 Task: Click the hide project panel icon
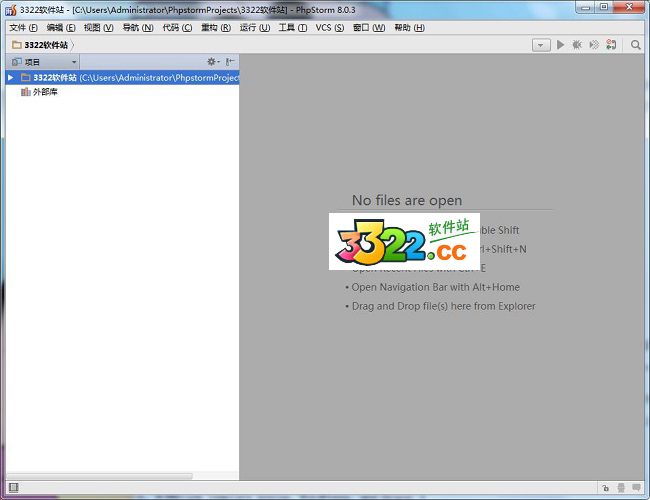[230, 62]
